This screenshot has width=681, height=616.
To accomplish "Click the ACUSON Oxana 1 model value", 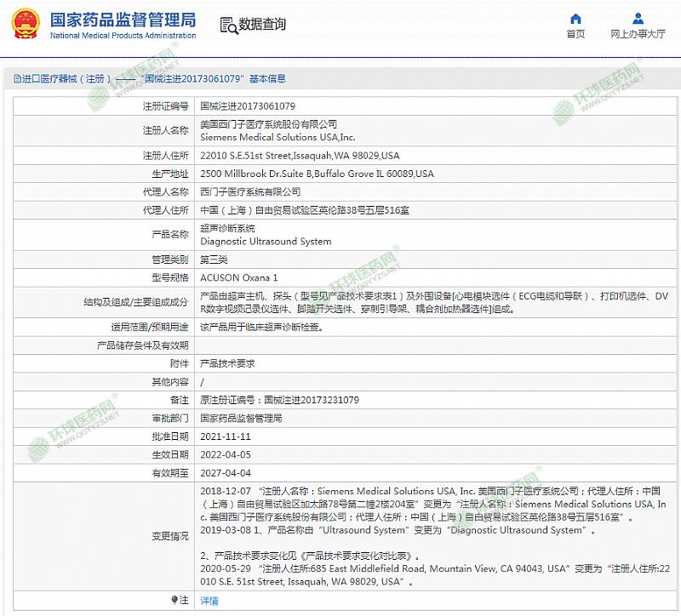I will click(238, 277).
